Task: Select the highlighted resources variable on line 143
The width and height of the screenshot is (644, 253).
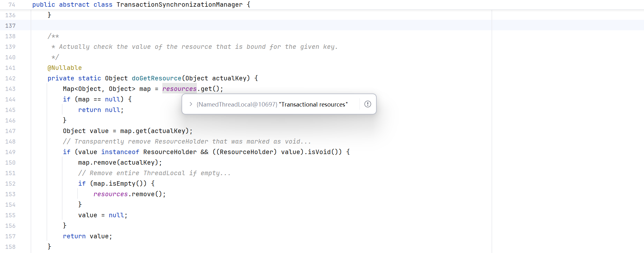Action: (180, 89)
